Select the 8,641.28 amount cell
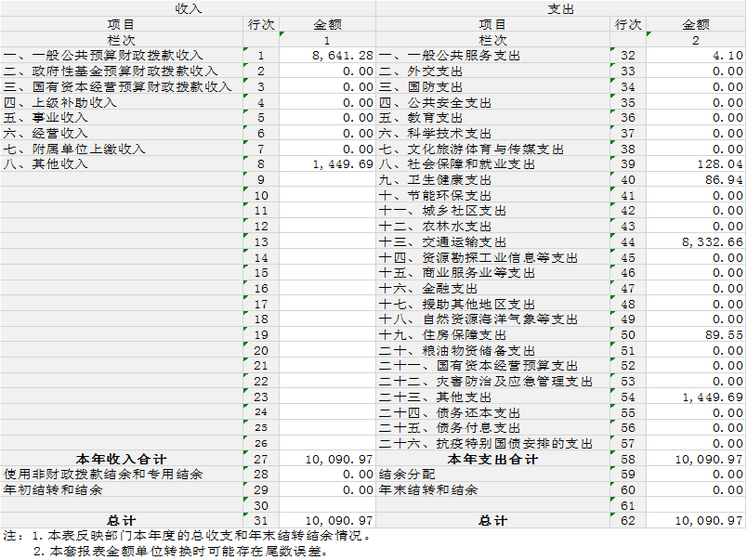 327,56
